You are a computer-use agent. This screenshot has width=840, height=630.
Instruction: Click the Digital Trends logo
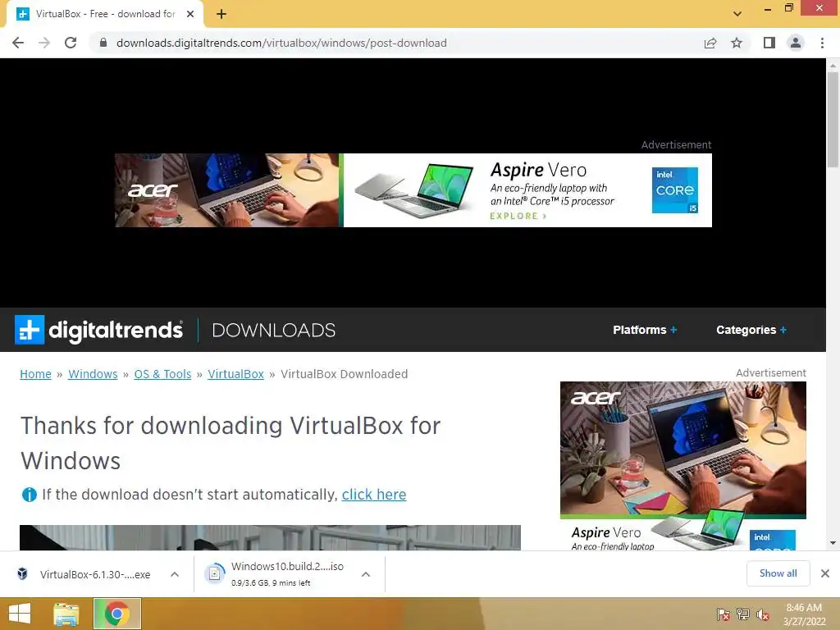98,330
